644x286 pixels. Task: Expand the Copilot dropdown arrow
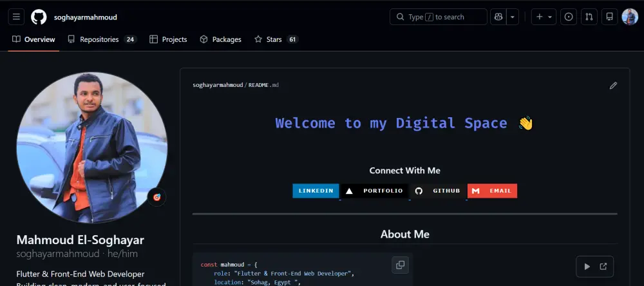[x=513, y=17]
